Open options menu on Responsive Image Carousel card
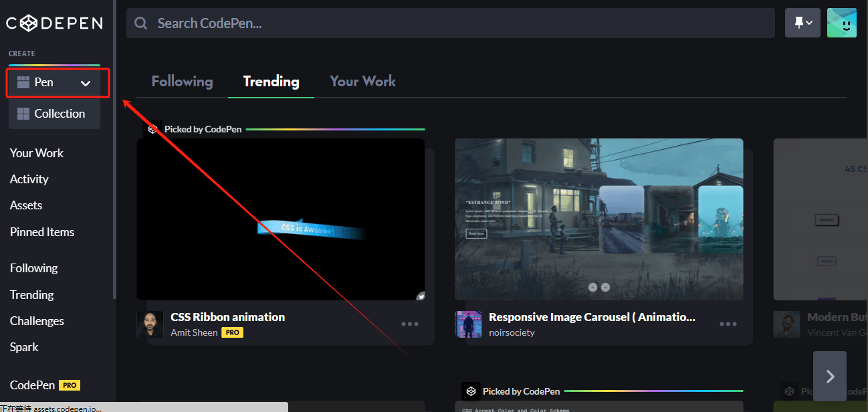Image resolution: width=868 pixels, height=412 pixels. click(x=728, y=324)
